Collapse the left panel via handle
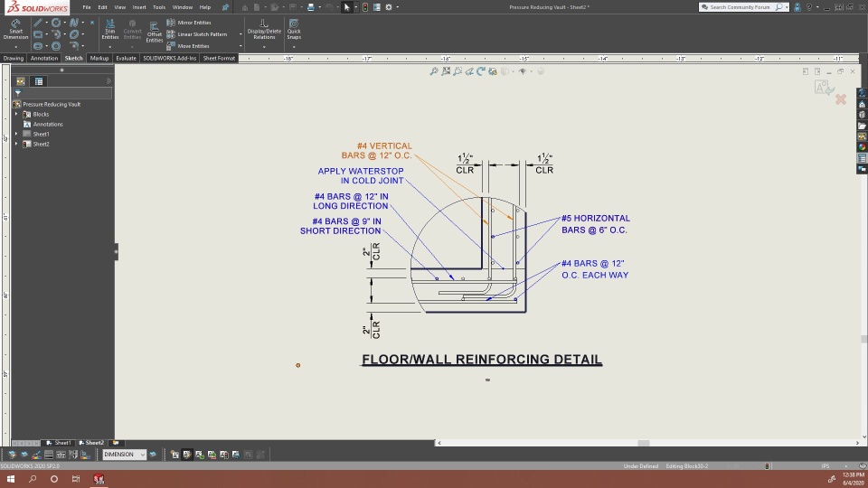Image resolution: width=868 pixels, height=488 pixels. pyautogui.click(x=117, y=252)
